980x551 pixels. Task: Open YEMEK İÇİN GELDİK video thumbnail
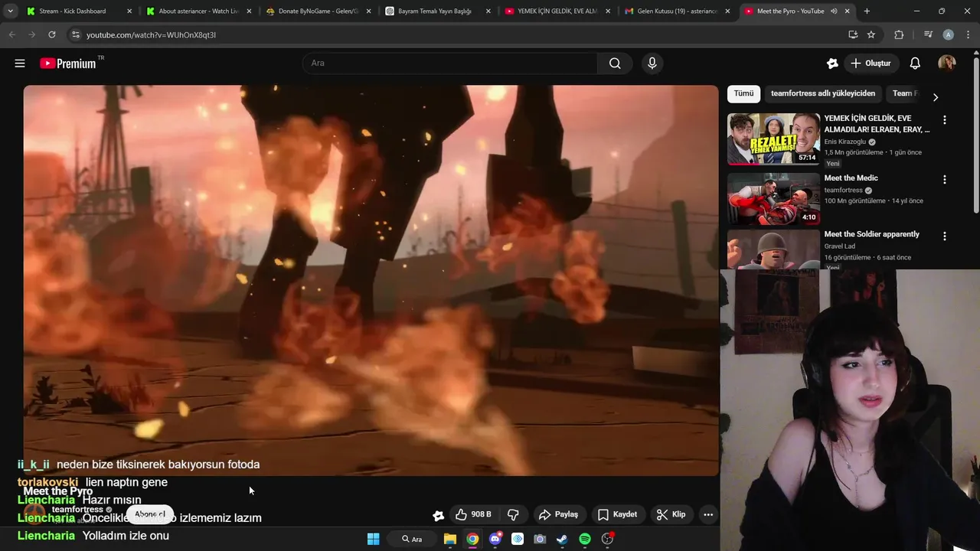[773, 139]
